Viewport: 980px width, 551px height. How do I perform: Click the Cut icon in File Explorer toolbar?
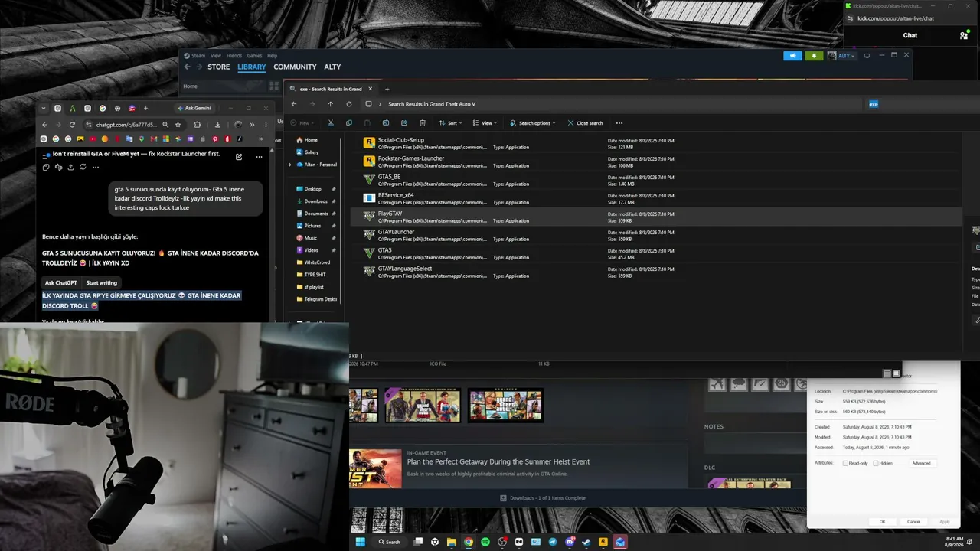pos(331,122)
